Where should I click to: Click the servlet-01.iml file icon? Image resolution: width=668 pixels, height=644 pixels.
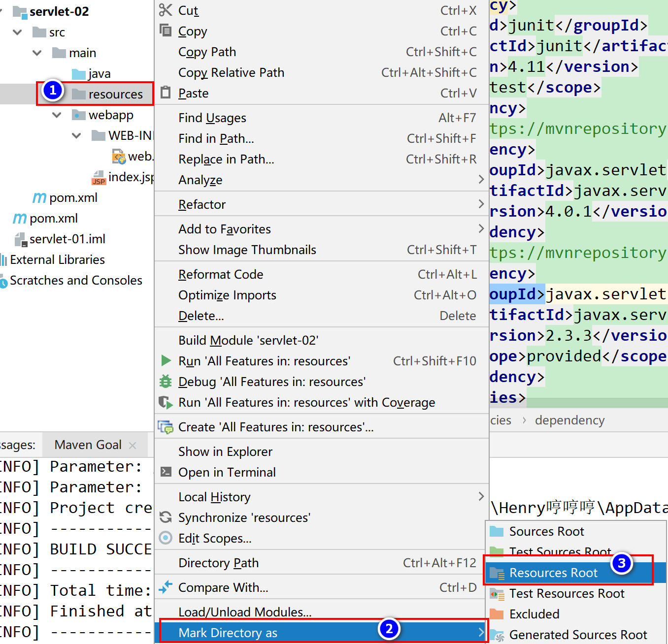pyautogui.click(x=21, y=239)
